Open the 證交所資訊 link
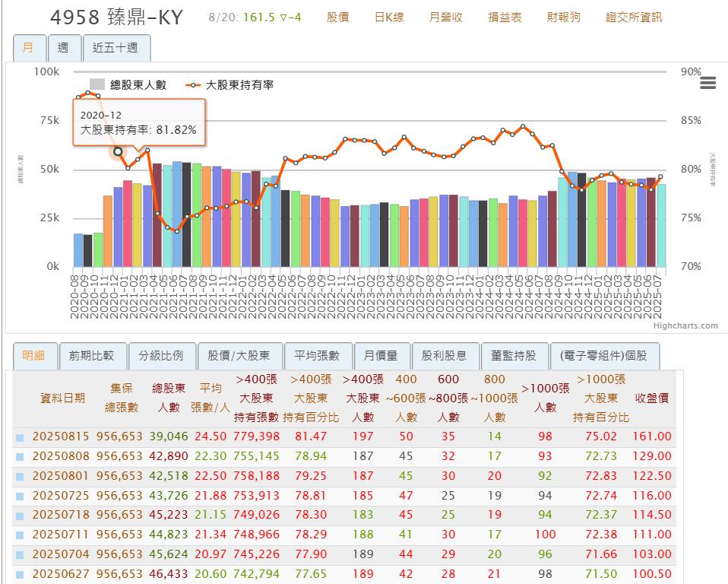This screenshot has height=584, width=728. pos(633,17)
